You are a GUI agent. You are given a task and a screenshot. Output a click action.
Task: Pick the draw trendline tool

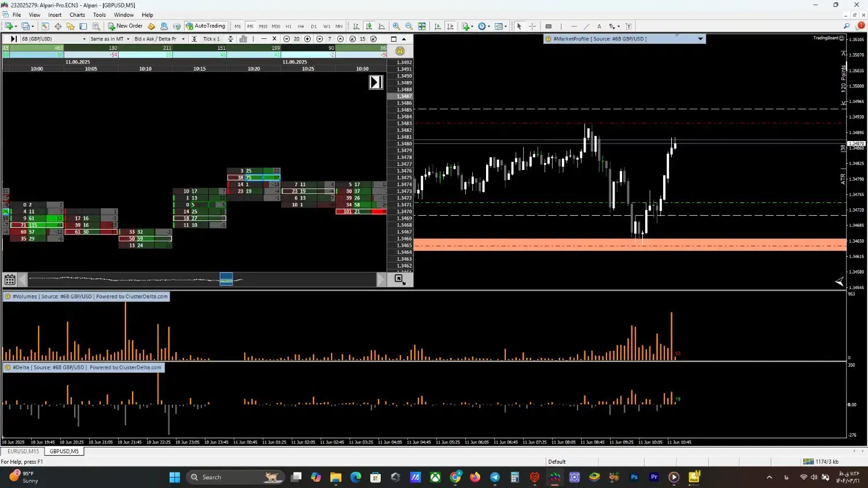[x=586, y=27]
